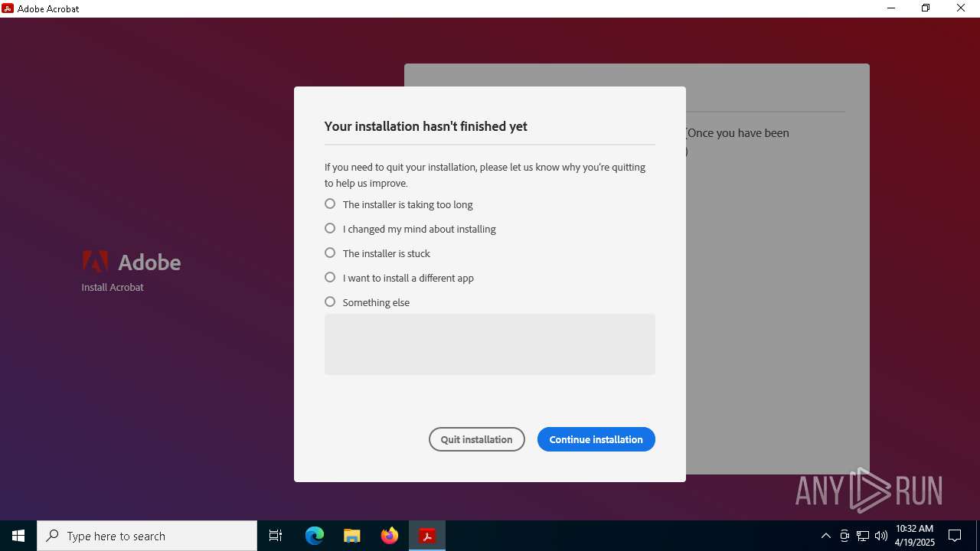Show hidden system tray icons
The height and width of the screenshot is (551, 980).
(x=826, y=536)
